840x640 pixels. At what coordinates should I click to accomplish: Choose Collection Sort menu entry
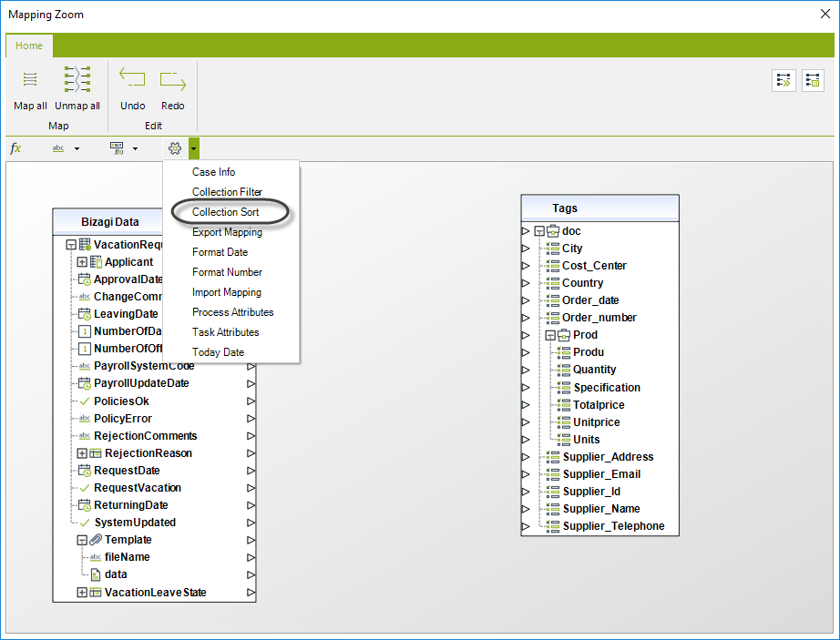(x=226, y=212)
